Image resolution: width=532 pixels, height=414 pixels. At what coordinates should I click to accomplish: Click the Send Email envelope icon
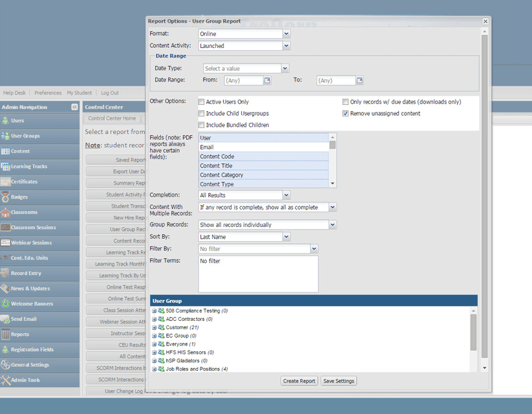click(x=6, y=319)
